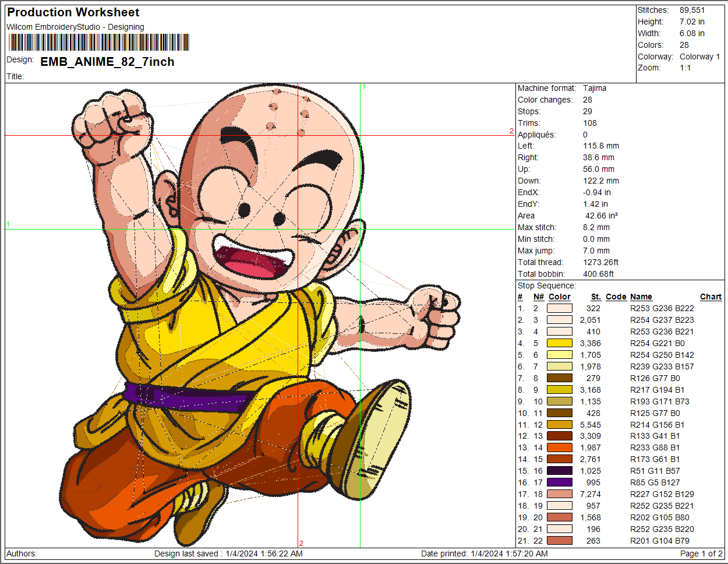Click the Down value 122.2 mm

(601, 181)
